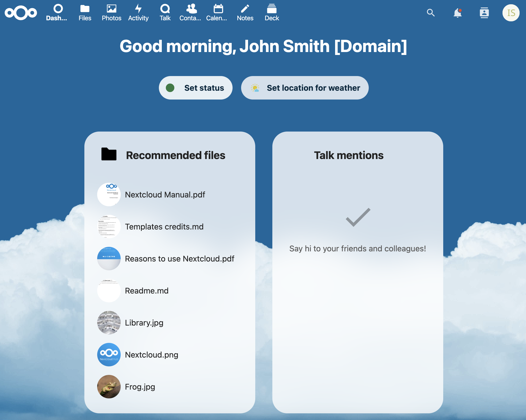
Task: Open the IS user avatar menu
Action: tap(511, 13)
